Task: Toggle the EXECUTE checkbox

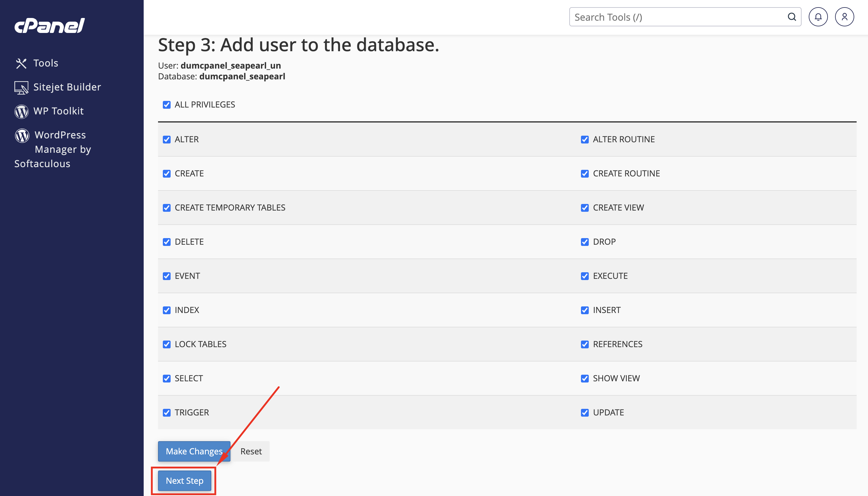Action: pos(585,276)
